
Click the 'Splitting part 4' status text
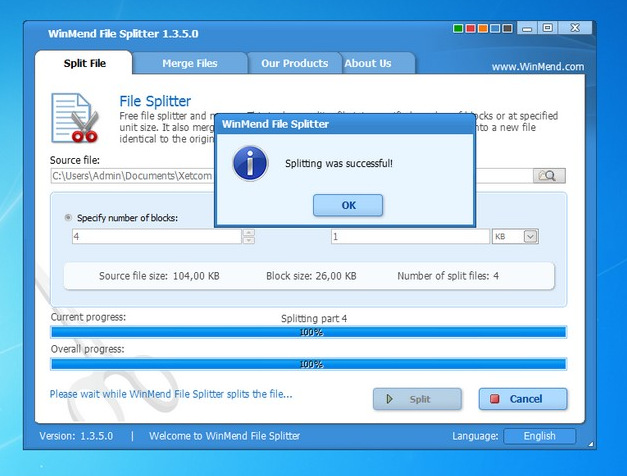[314, 319]
